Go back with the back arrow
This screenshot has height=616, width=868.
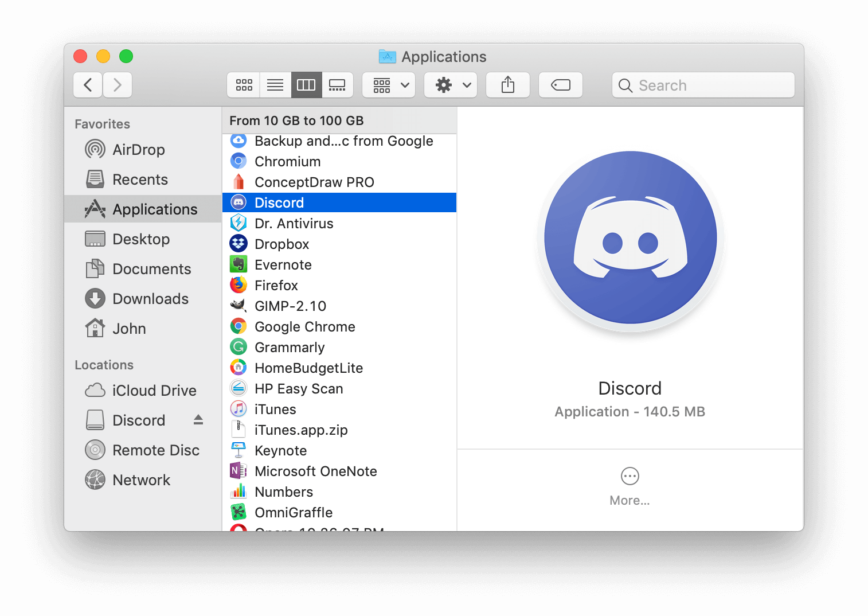(x=88, y=85)
